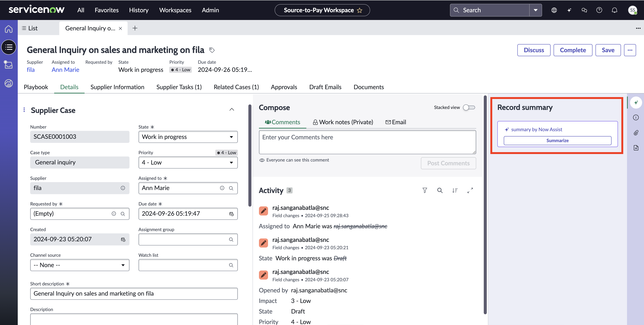The image size is (644, 325).
Task: Open the chat conversations icon in header
Action: coord(584,10)
